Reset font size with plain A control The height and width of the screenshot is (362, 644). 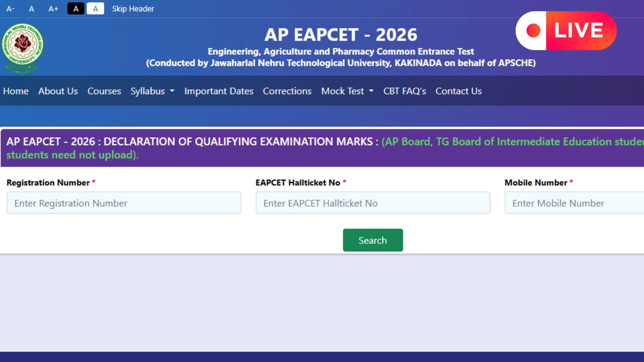click(31, 8)
